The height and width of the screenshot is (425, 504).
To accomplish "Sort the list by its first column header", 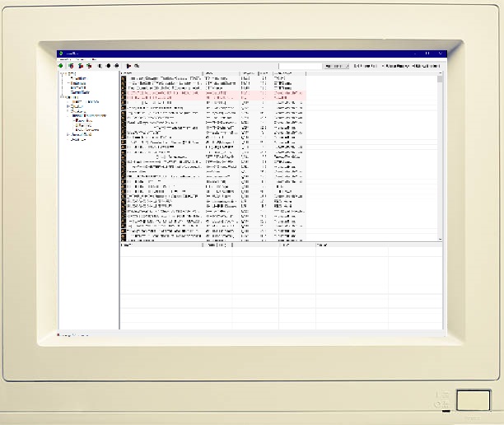I will (x=161, y=73).
